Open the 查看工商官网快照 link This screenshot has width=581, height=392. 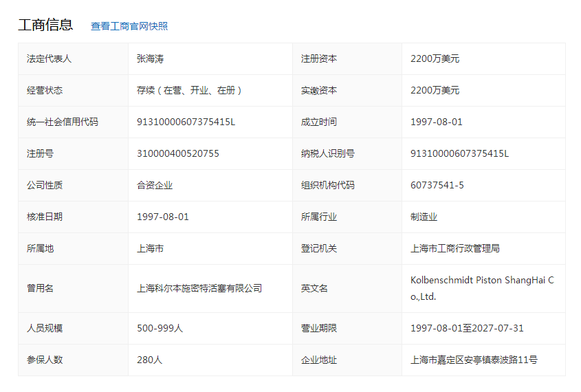coord(129,26)
